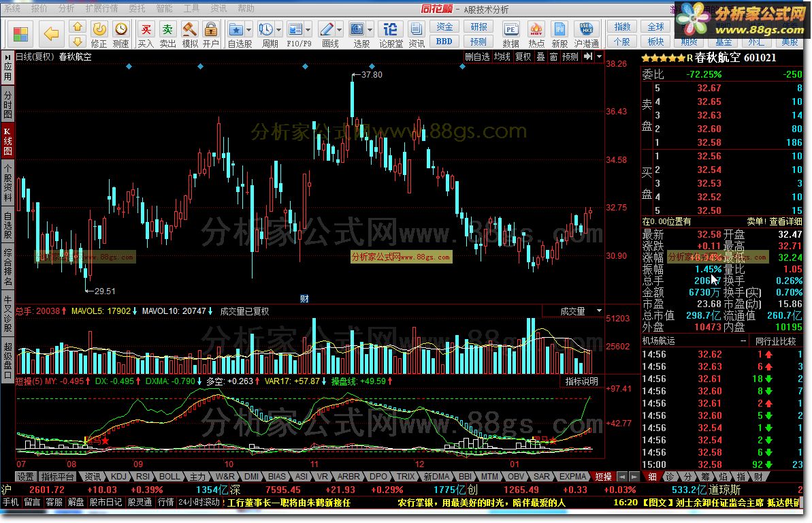Viewport: 812px width, 523px height.
Task: Open the 论股堂 forum icon
Action: [391, 29]
